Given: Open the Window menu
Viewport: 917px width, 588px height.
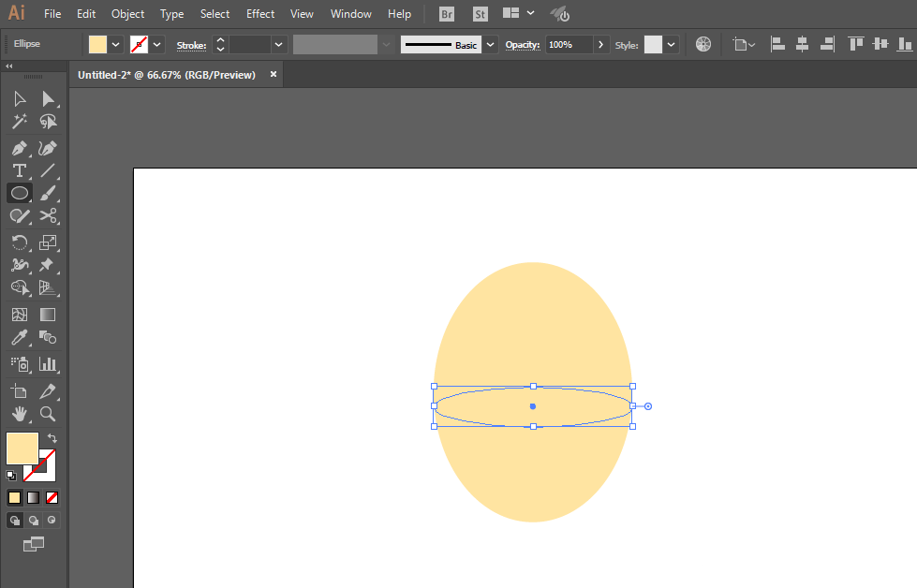Looking at the screenshot, I should (x=351, y=13).
